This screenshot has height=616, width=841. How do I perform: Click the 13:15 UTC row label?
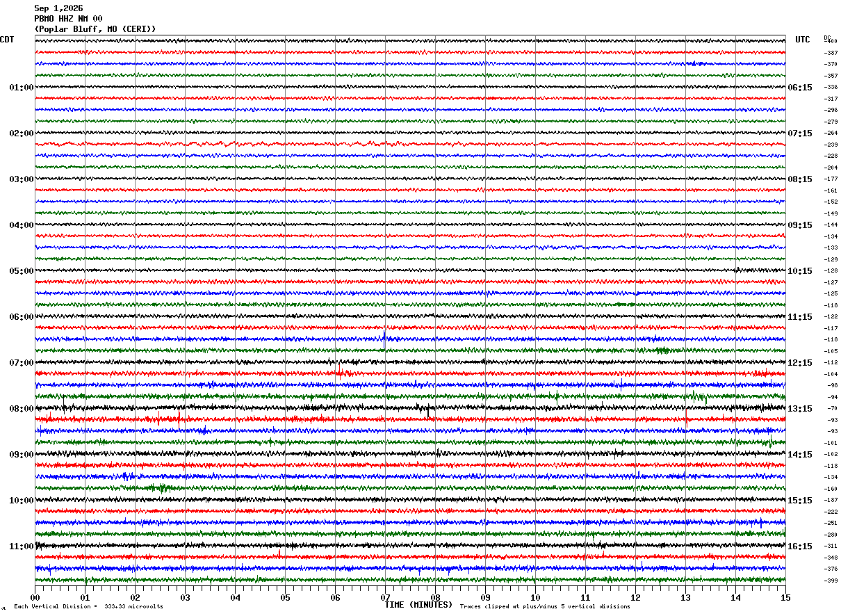[x=800, y=409]
